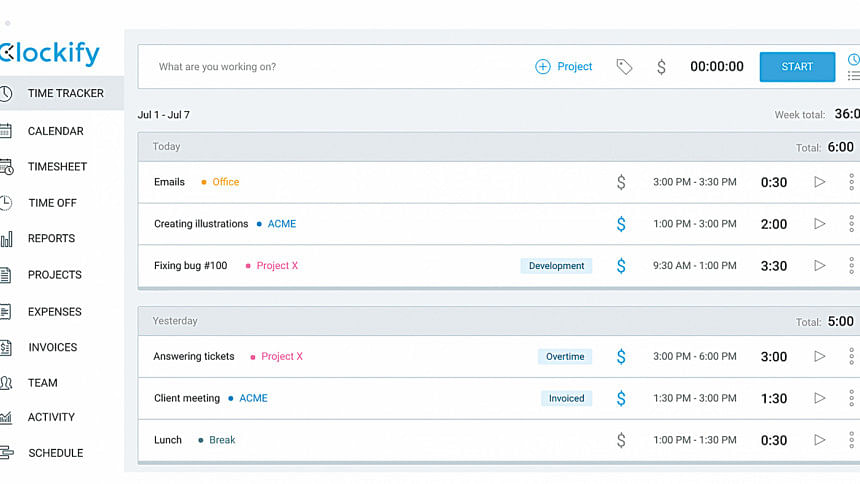Toggle billable dollar icon in tracker bar
This screenshot has width=860, height=484.
tap(661, 67)
